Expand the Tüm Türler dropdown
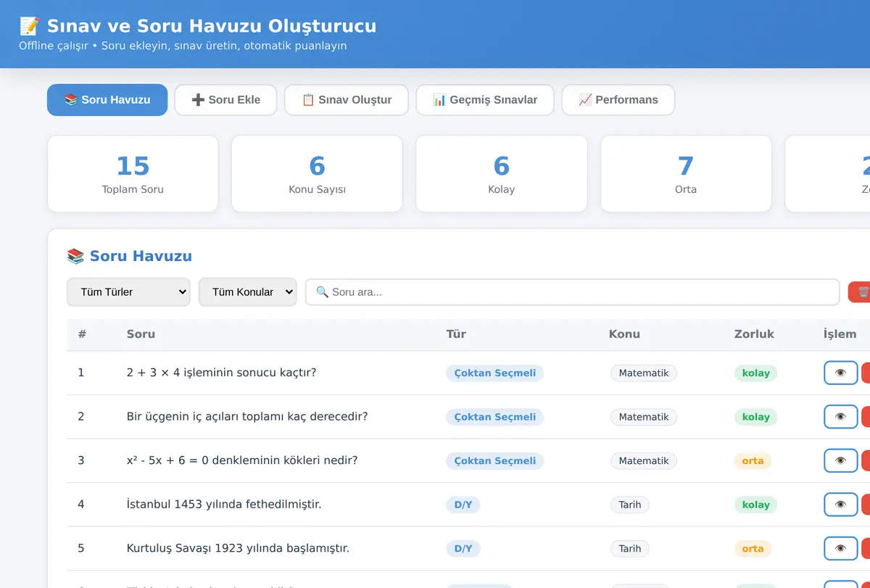Image resolution: width=870 pixels, height=588 pixels. click(x=128, y=292)
